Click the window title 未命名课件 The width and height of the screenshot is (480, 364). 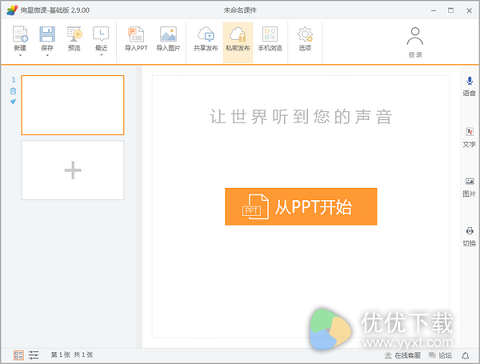coord(240,10)
